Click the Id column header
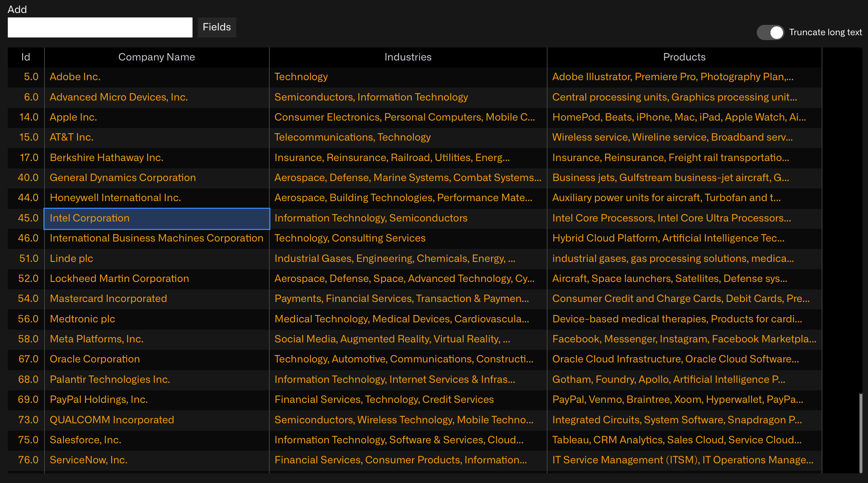 click(26, 57)
